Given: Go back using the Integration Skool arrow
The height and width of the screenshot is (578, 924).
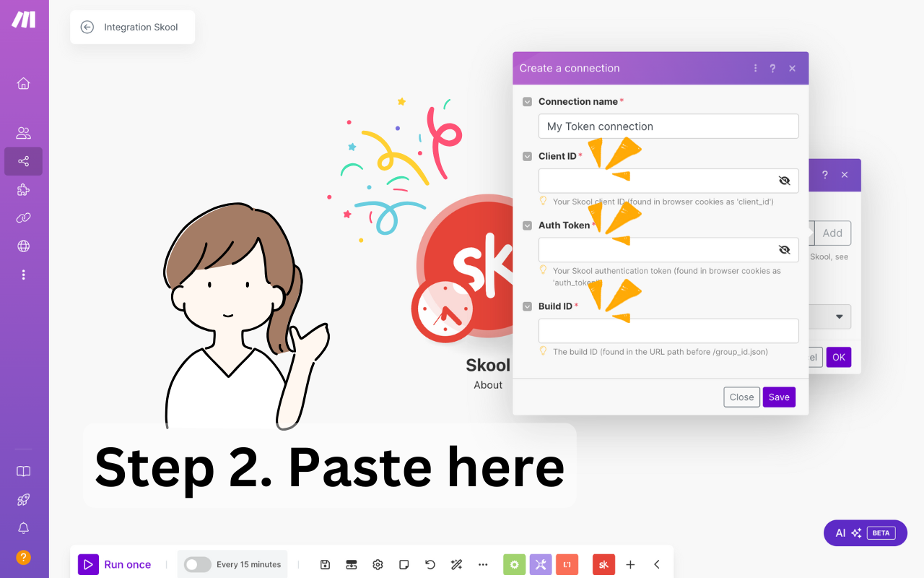Looking at the screenshot, I should (87, 27).
